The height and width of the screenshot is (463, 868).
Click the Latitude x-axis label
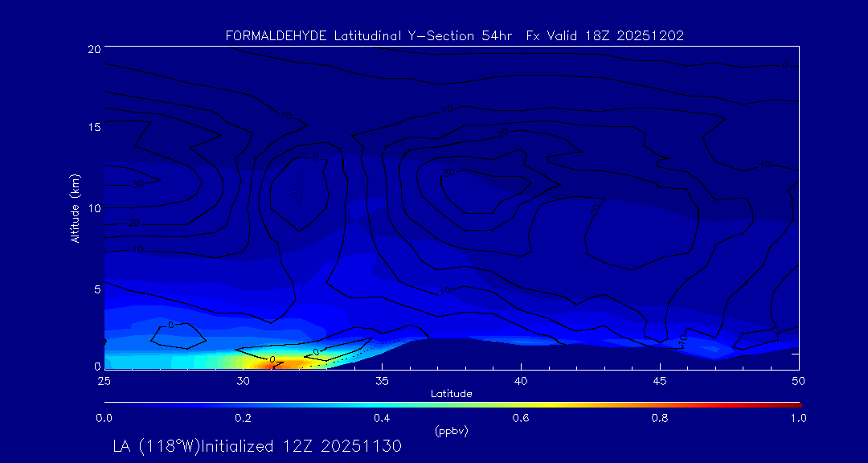pos(451,393)
